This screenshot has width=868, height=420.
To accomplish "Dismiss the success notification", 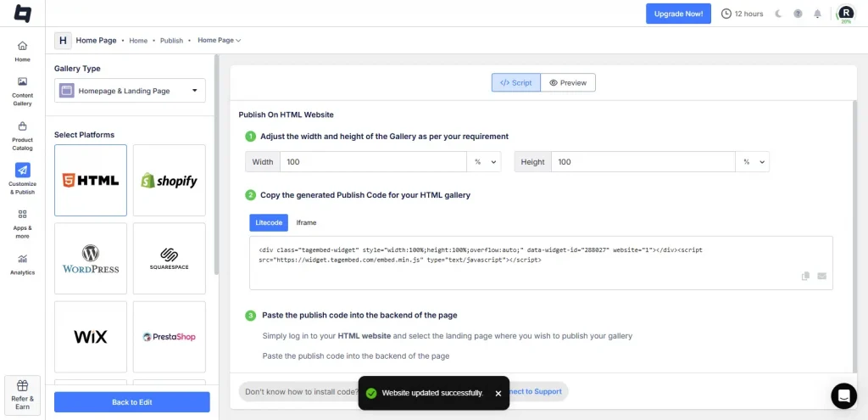I will tap(498, 393).
